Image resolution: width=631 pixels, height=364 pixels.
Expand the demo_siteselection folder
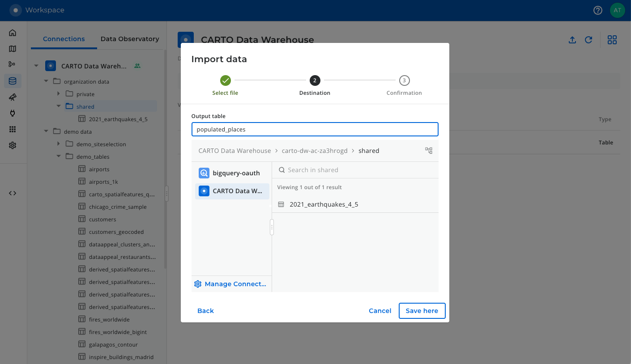(x=59, y=144)
